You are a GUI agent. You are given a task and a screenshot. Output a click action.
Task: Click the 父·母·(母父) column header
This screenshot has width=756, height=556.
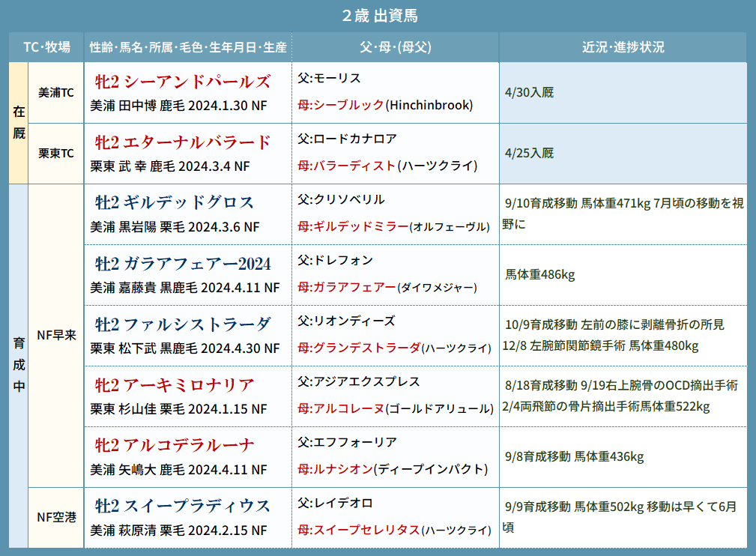point(396,47)
